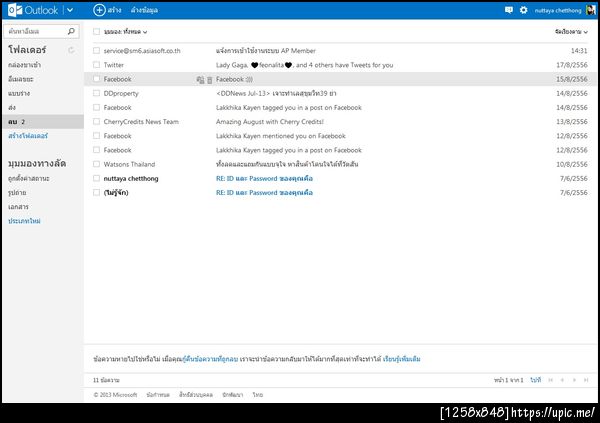
Task: Open the Amazing August with Cherry Credits email
Action: click(x=270, y=122)
